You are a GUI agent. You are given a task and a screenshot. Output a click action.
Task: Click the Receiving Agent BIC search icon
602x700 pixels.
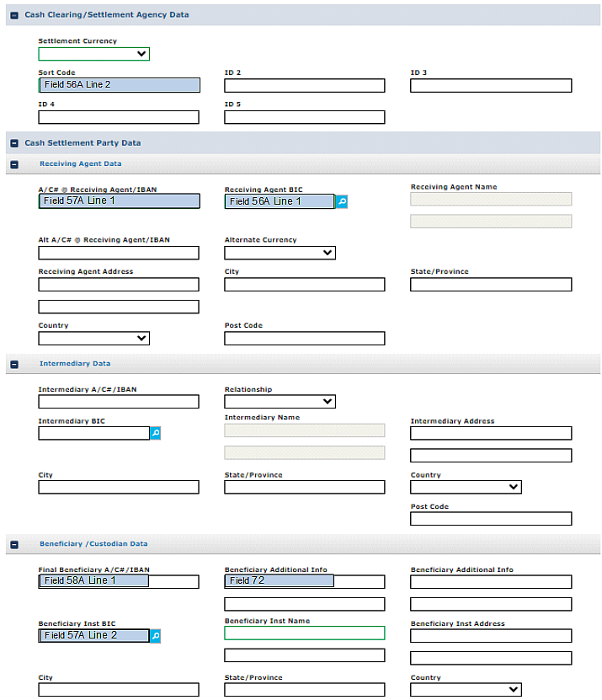tap(341, 202)
